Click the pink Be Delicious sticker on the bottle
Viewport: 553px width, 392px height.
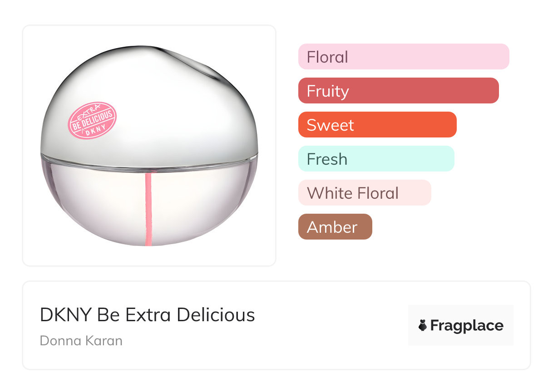92,120
